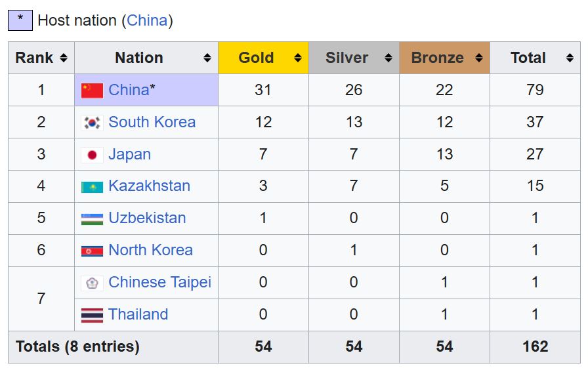The image size is (588, 374).
Task: Click the Totals (8 entries) row label
Action: tap(77, 346)
